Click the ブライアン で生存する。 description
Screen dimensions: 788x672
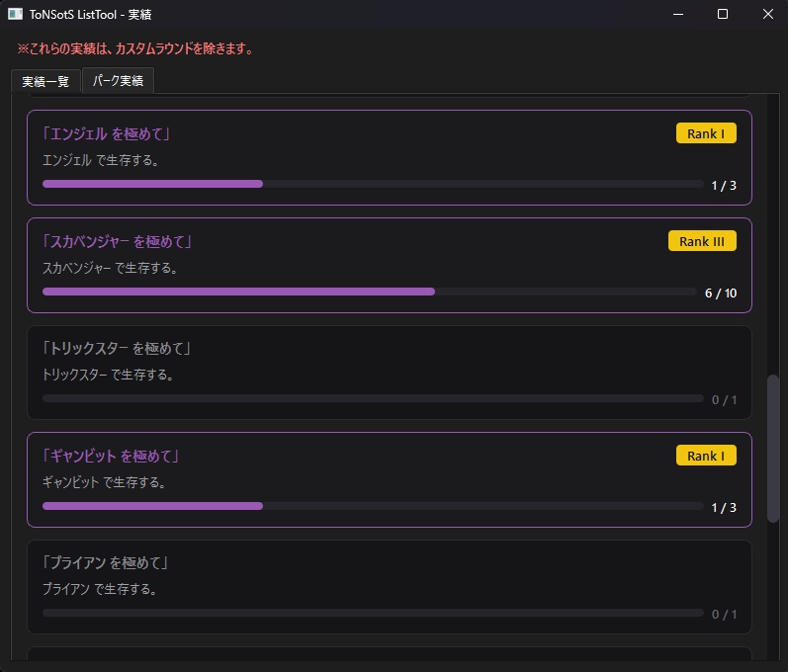coord(100,589)
